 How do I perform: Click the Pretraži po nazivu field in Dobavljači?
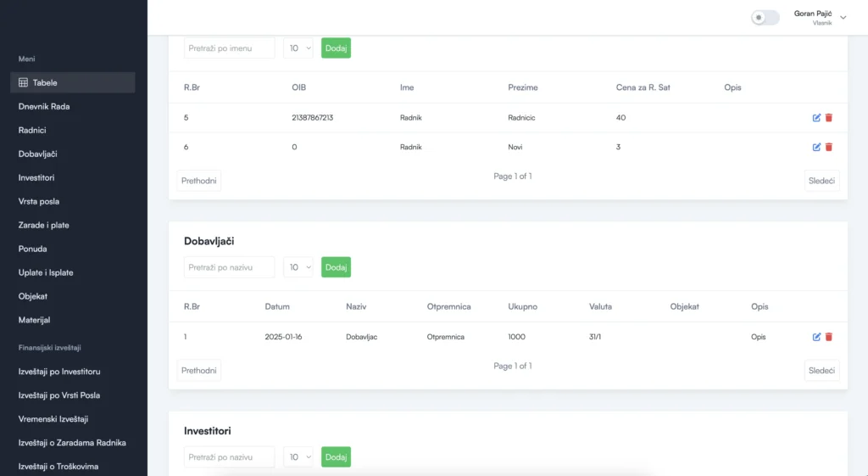229,267
